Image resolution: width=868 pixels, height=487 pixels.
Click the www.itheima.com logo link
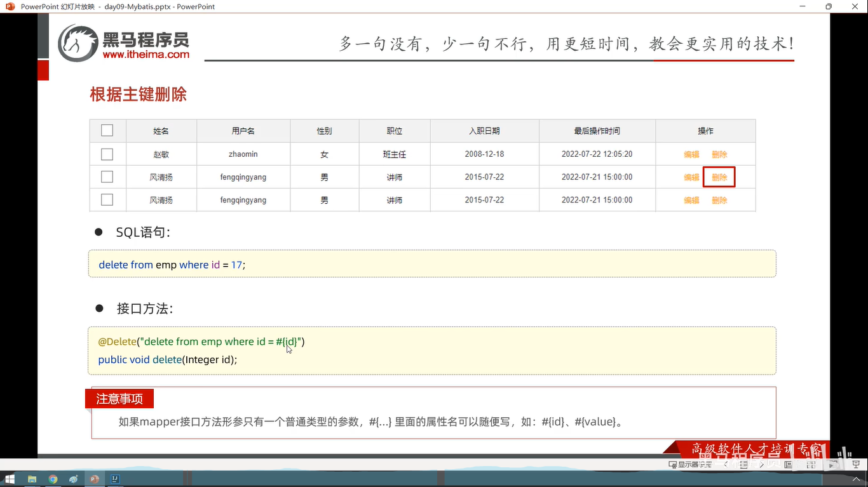(146, 55)
